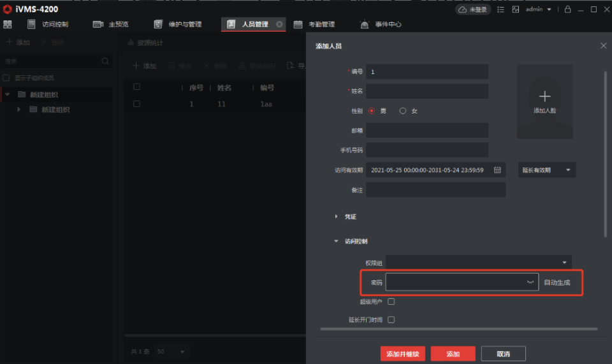Close the 人员管理 tab via its X icon

click(279, 24)
